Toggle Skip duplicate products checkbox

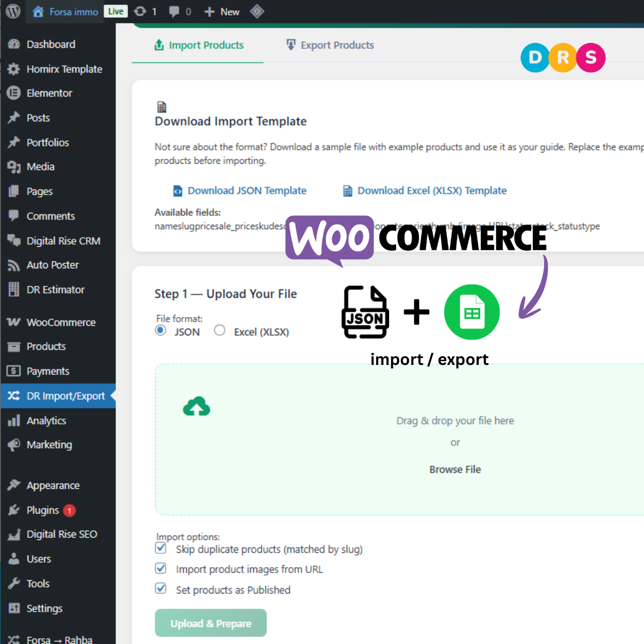(160, 548)
